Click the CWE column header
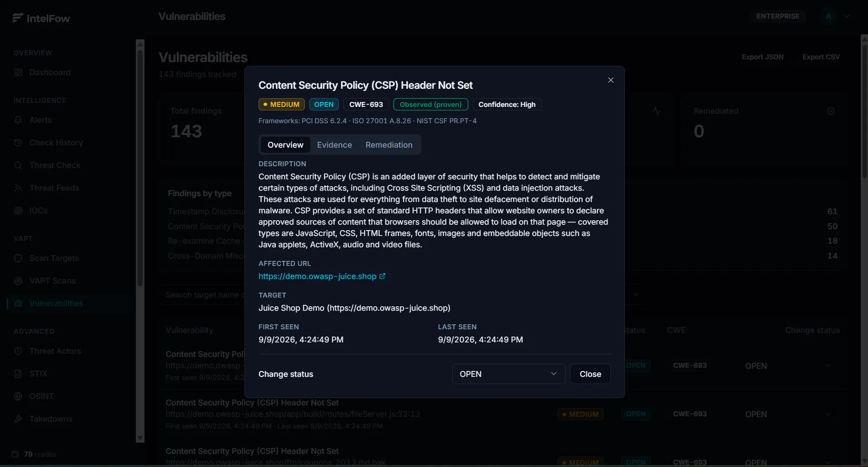The height and width of the screenshot is (467, 868). tap(676, 330)
